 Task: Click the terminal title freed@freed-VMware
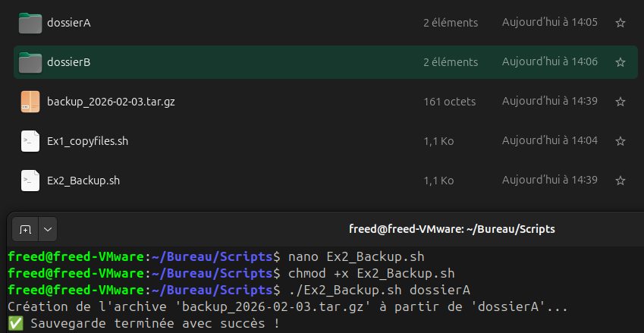(x=452, y=229)
